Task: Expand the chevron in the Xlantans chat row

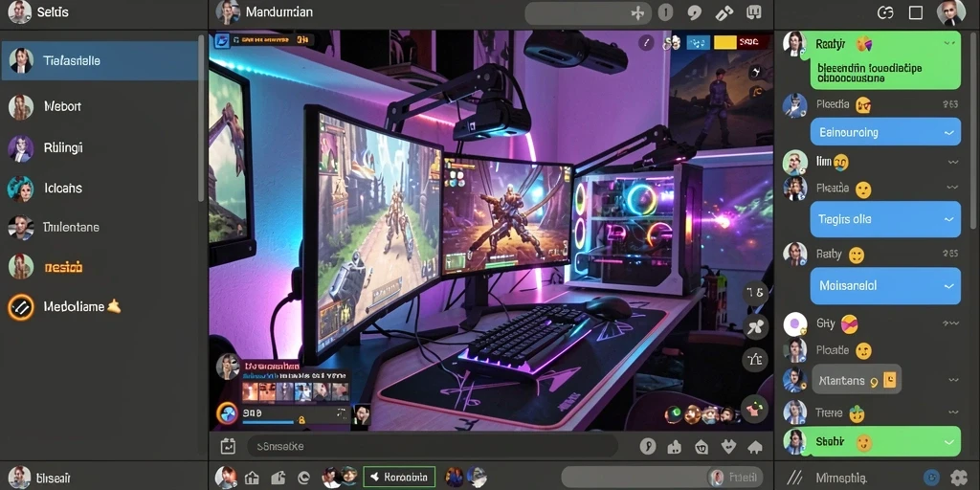Action: (x=952, y=379)
